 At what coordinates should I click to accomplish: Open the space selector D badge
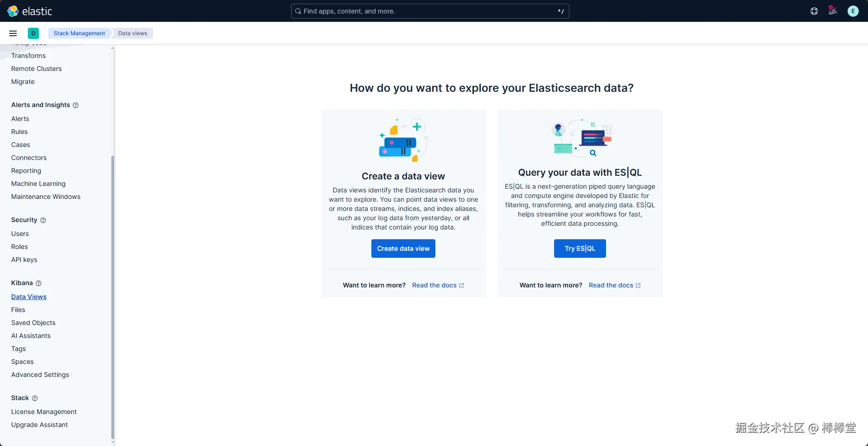click(33, 33)
